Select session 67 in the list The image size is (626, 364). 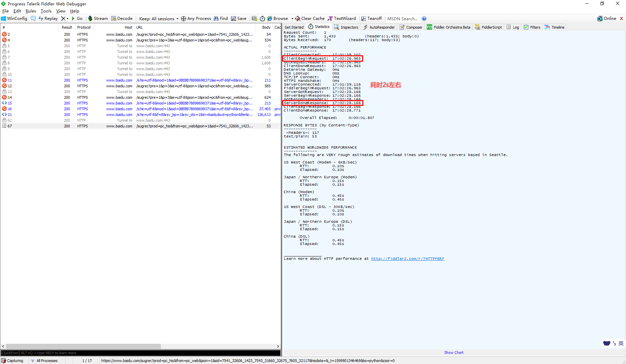pos(140,126)
